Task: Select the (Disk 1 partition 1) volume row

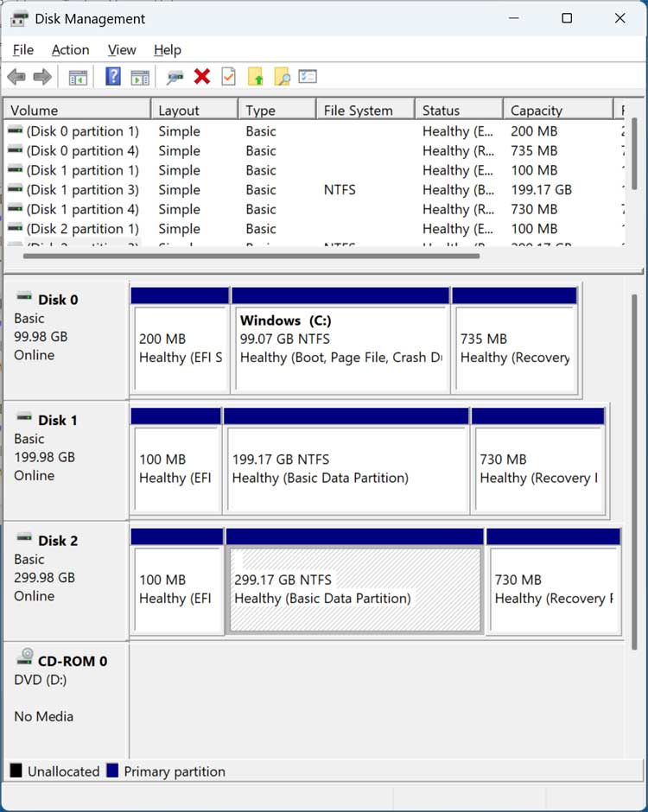Action: (314, 171)
